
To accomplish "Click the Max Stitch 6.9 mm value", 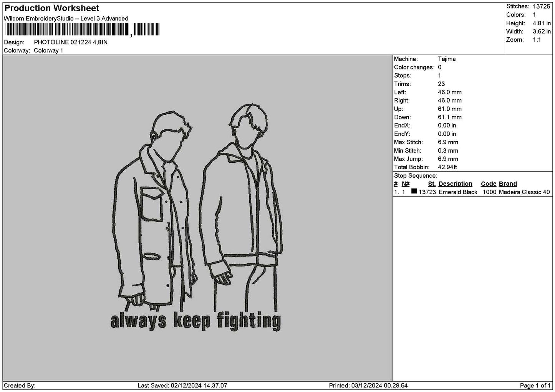I will [448, 142].
